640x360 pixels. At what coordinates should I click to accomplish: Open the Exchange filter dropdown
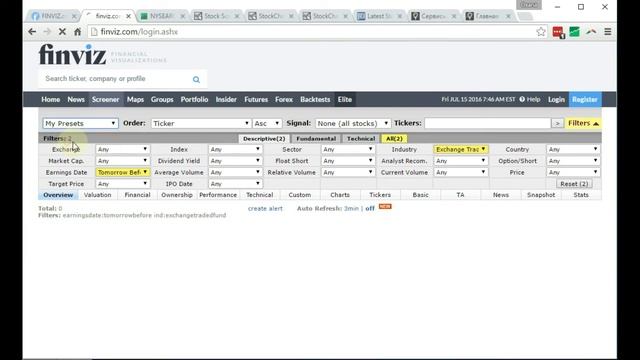coord(122,149)
